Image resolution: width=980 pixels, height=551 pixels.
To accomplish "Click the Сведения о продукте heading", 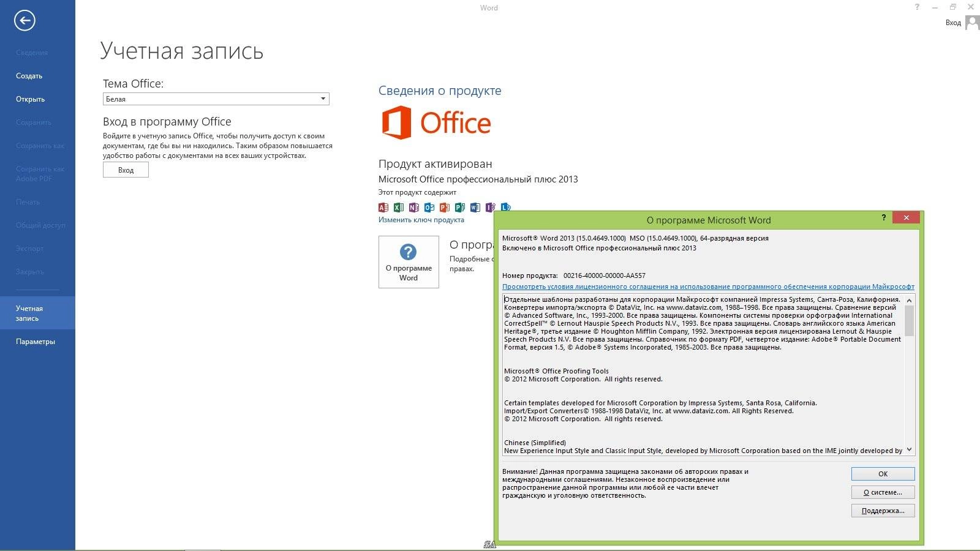I will [x=440, y=91].
